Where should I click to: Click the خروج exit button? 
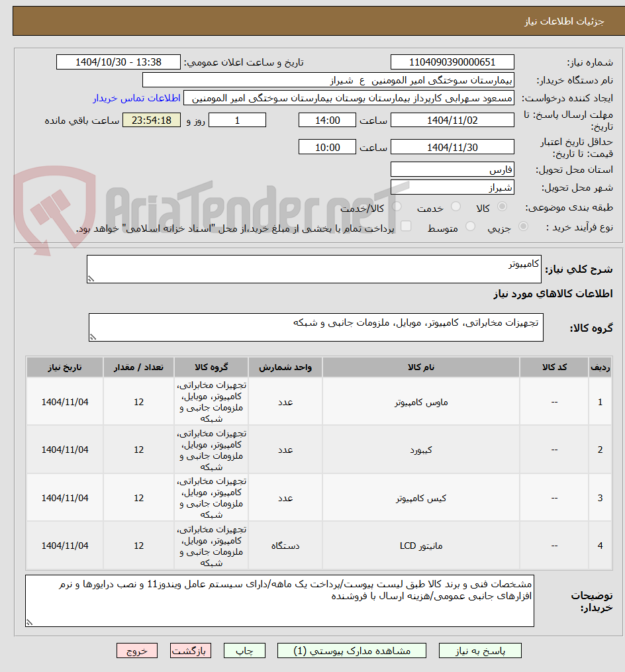[137, 651]
